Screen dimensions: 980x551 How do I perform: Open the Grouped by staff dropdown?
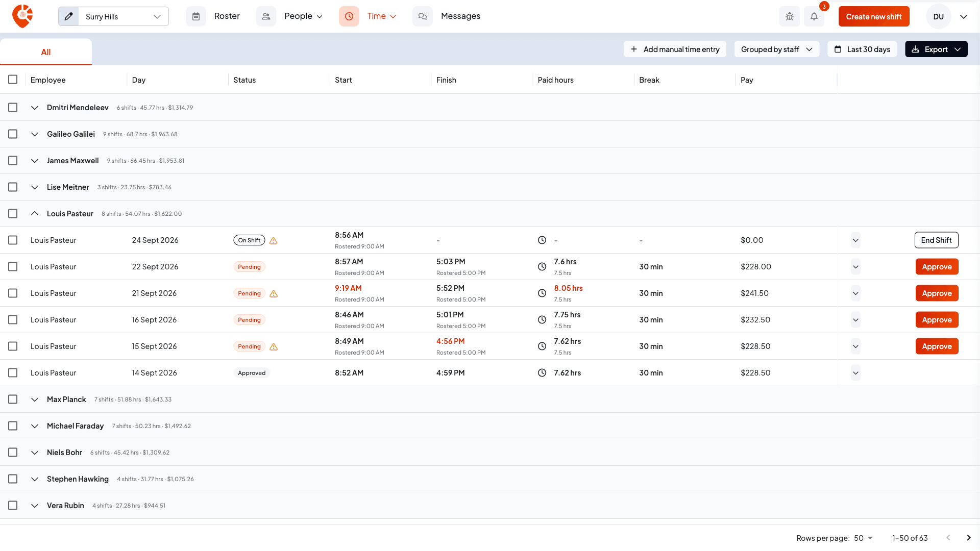tap(776, 49)
